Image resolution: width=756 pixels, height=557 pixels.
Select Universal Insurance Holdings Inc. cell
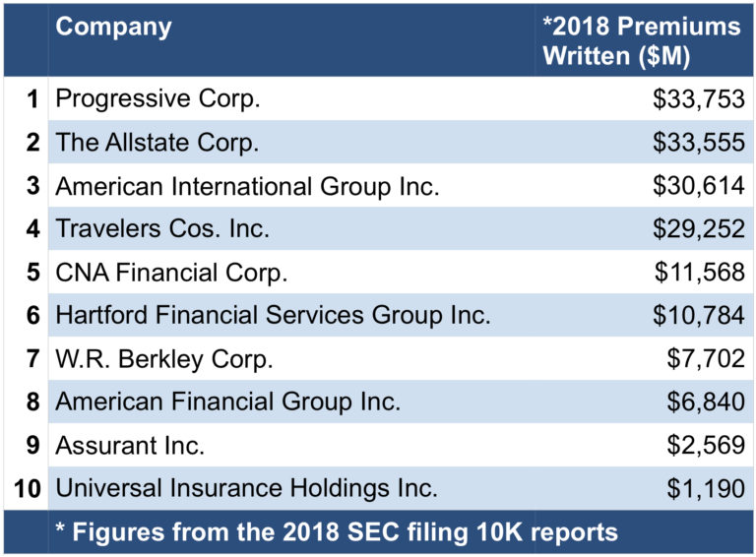click(x=247, y=488)
